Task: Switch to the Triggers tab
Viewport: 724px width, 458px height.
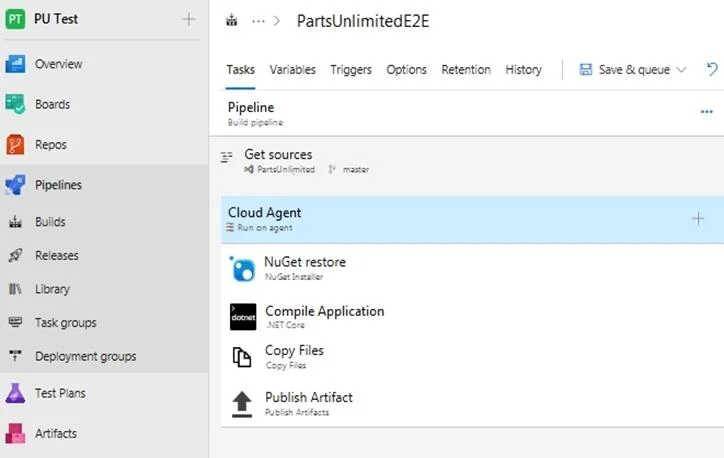Action: [x=351, y=70]
